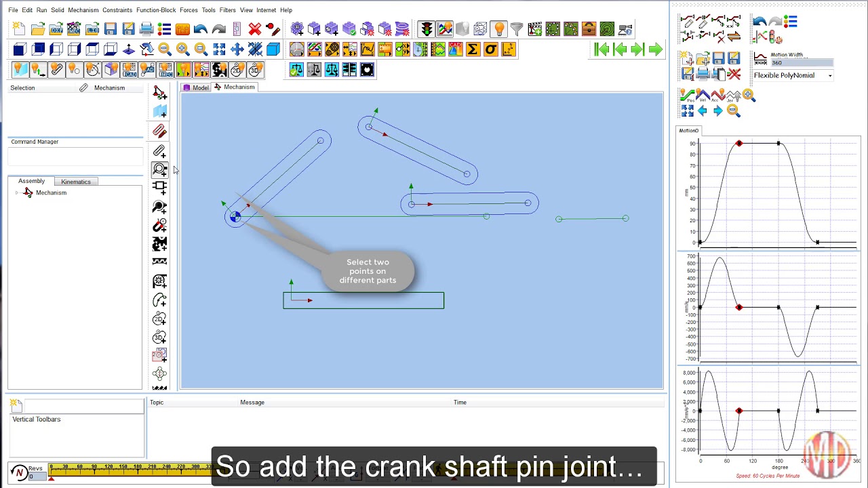Switch to the Kinematics tab

point(76,182)
